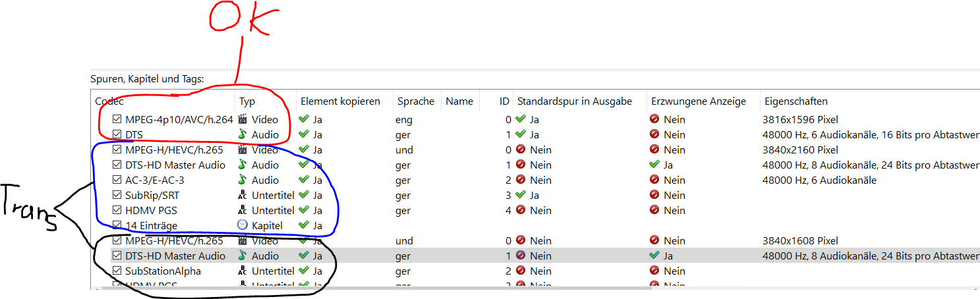Click the Sprache column header

pyautogui.click(x=415, y=101)
